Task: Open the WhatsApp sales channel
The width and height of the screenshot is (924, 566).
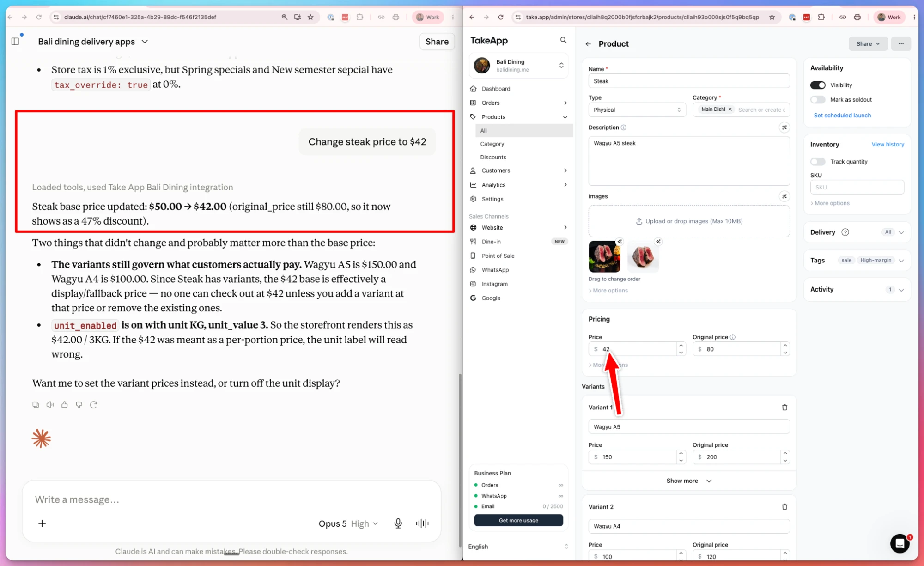Action: (x=495, y=270)
